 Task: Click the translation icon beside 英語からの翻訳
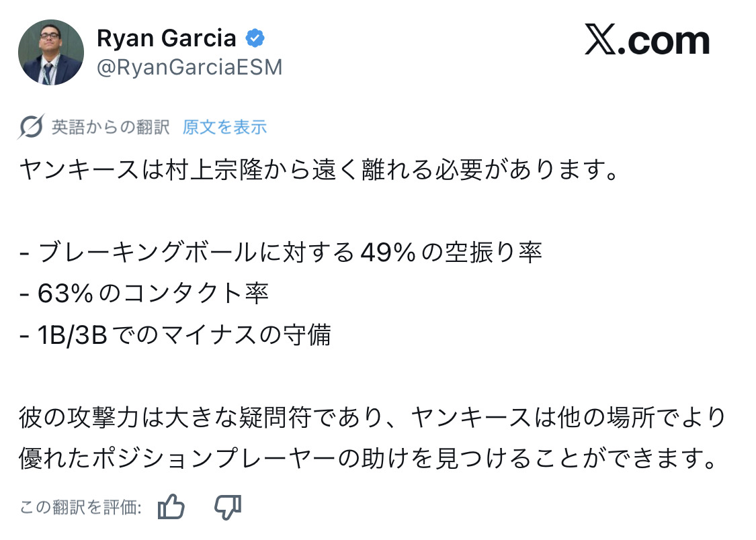[32, 127]
